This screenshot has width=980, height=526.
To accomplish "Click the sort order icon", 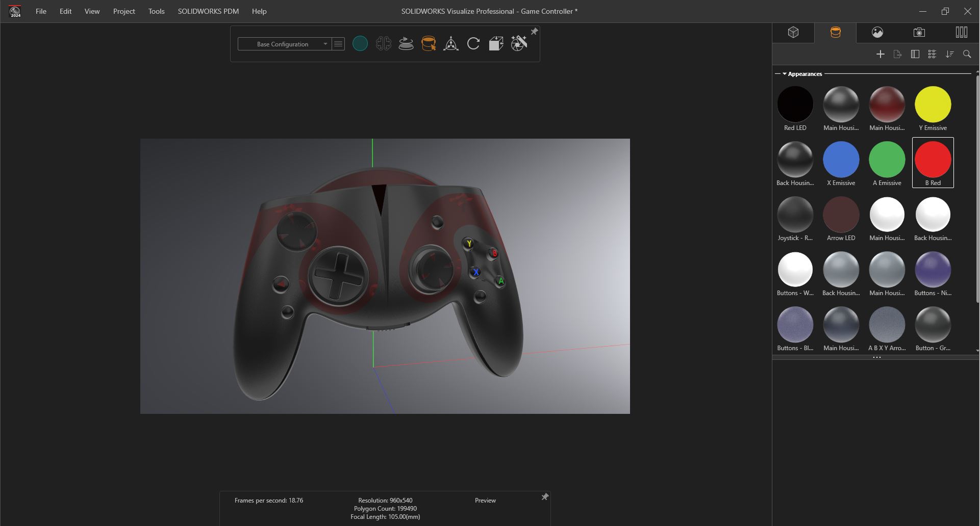I will point(949,54).
